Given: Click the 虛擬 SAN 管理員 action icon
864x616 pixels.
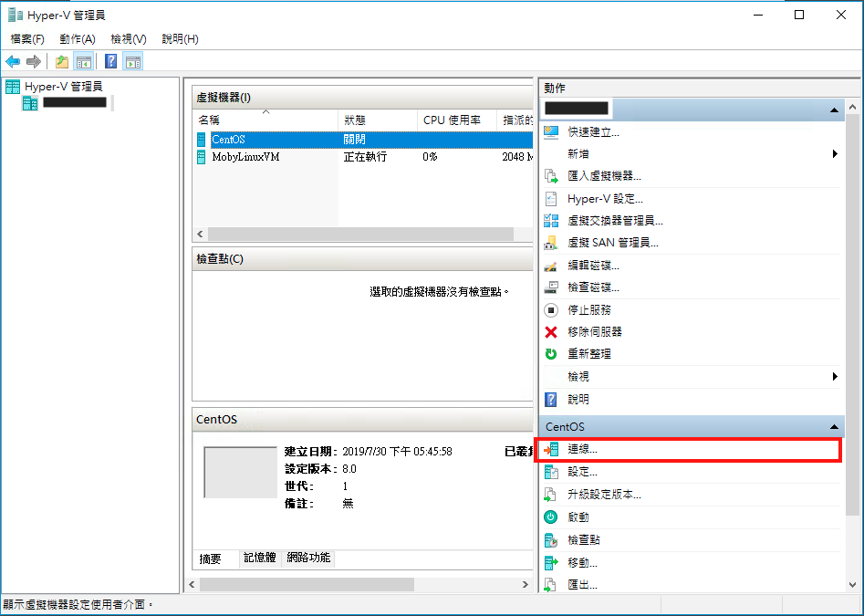Looking at the screenshot, I should click(x=551, y=243).
